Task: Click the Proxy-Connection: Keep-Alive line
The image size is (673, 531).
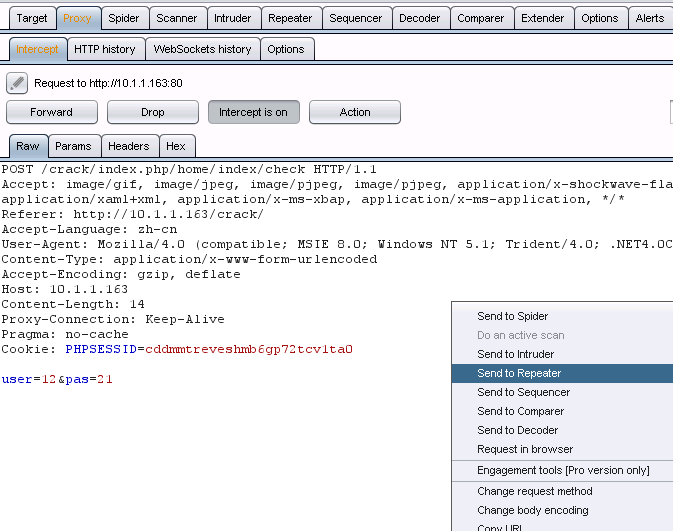Action: (113, 319)
